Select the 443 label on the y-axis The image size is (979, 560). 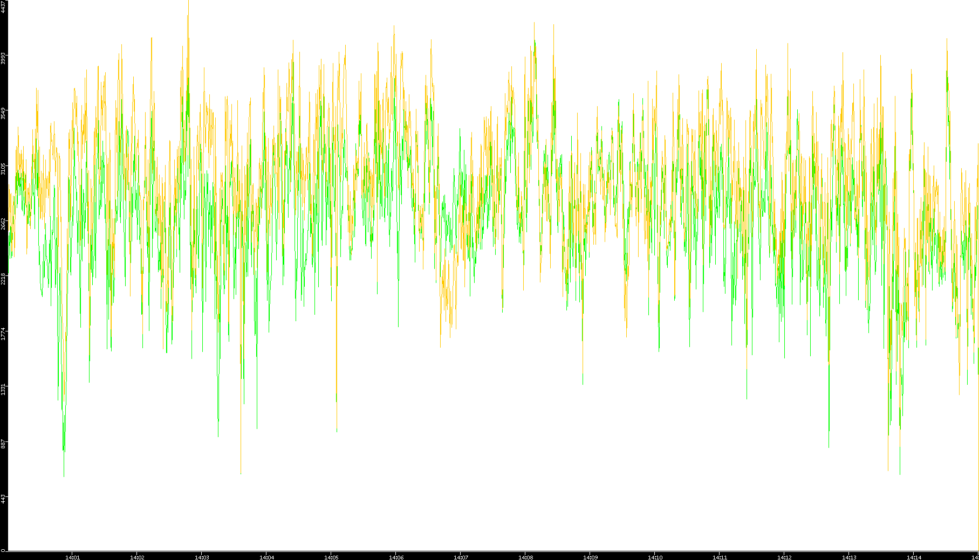click(3, 499)
